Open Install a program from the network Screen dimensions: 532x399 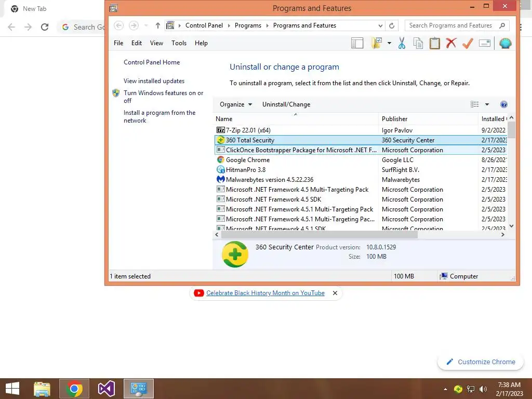click(x=159, y=116)
